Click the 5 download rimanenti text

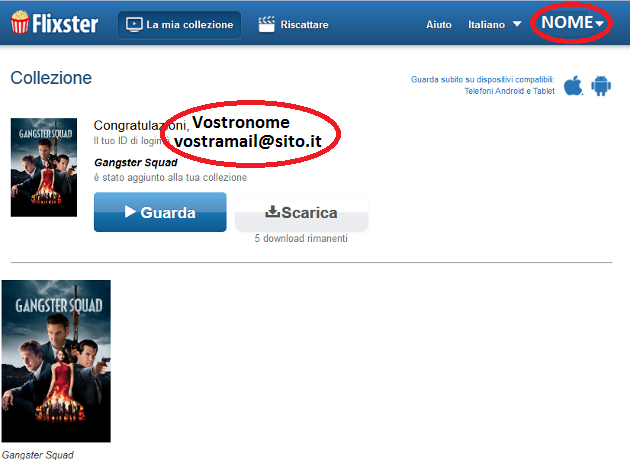301,239
